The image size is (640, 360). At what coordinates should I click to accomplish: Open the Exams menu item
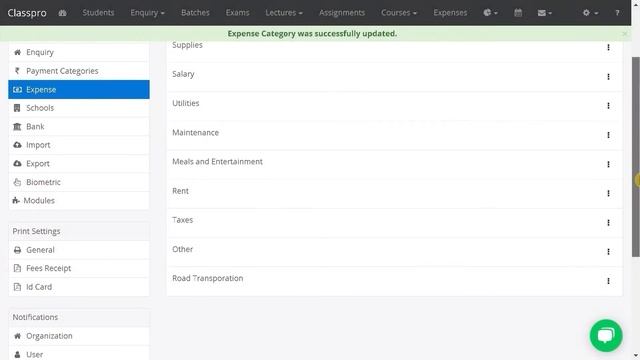click(x=237, y=13)
